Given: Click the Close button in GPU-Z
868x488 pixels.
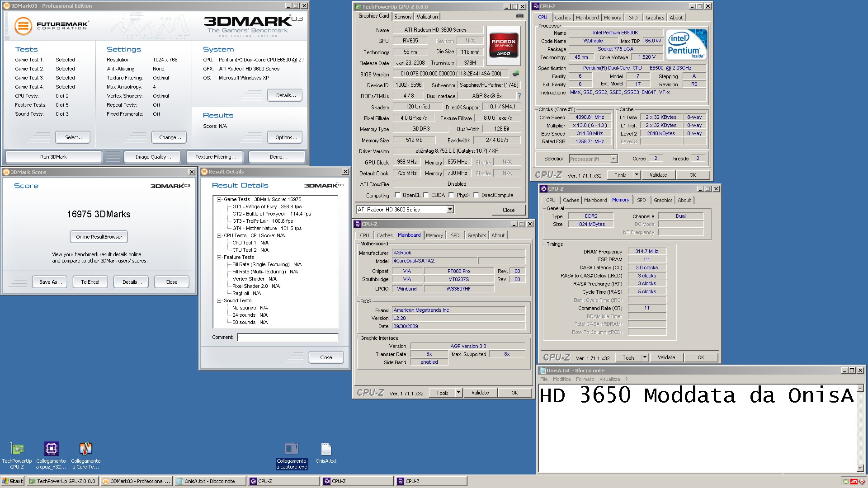Looking at the screenshot, I should point(509,210).
